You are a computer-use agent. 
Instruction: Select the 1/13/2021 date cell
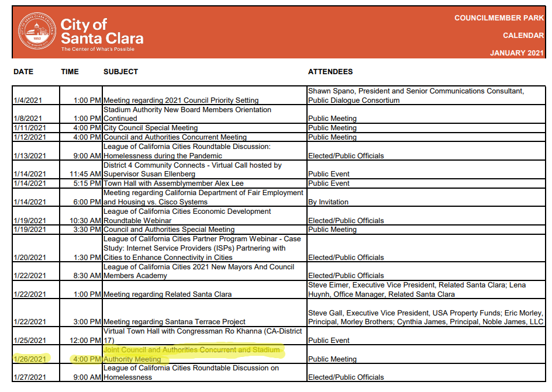pyautogui.click(x=36, y=151)
